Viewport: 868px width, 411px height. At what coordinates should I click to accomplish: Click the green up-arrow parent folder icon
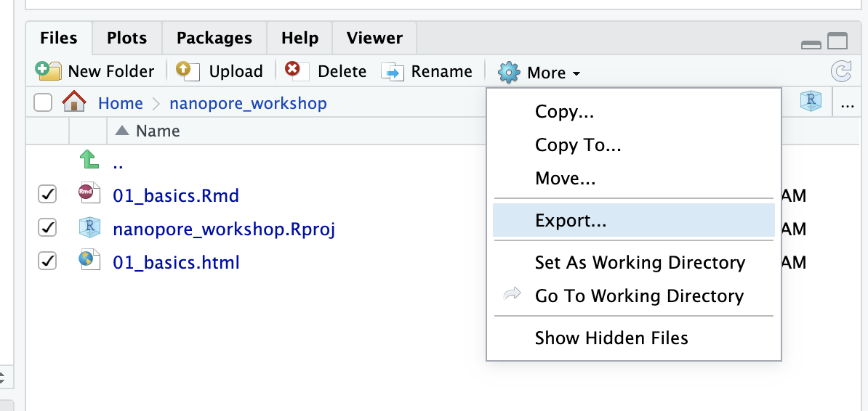pos(89,160)
